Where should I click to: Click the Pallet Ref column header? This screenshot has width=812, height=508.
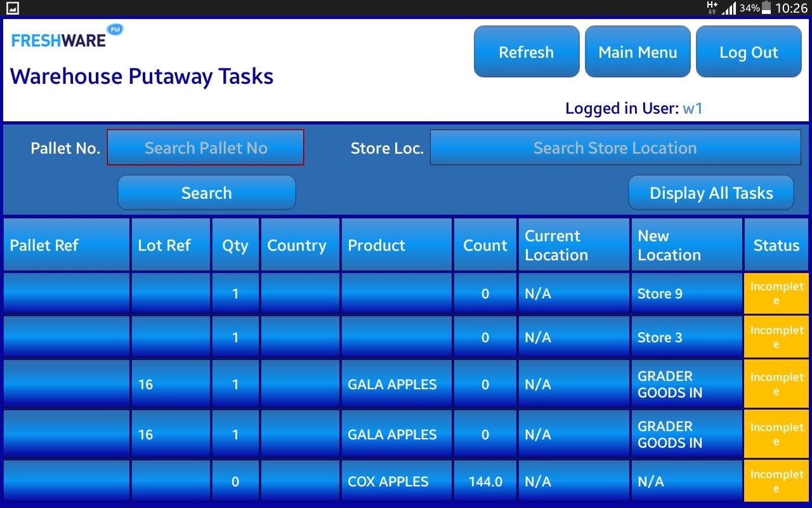pos(66,245)
